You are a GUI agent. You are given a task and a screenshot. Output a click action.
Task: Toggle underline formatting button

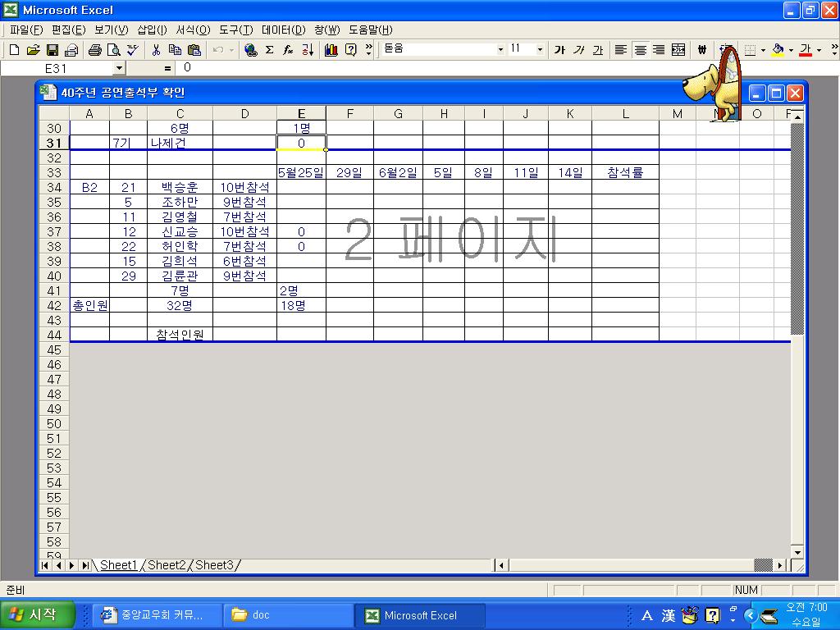pos(598,50)
